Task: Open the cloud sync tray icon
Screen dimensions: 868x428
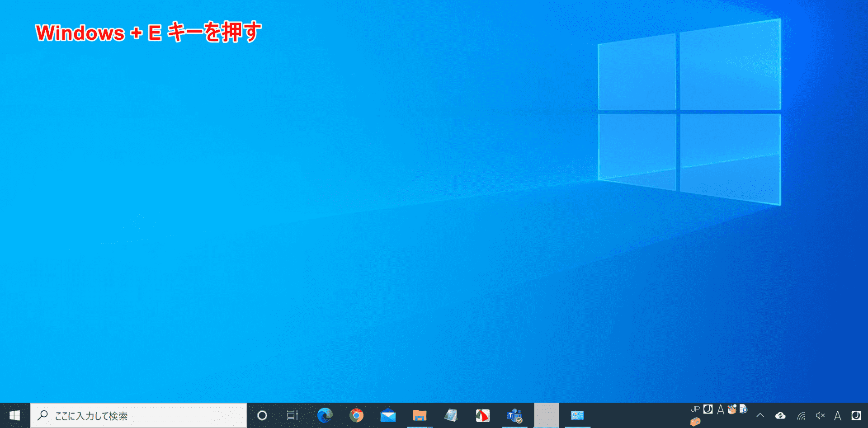Action: 780,415
